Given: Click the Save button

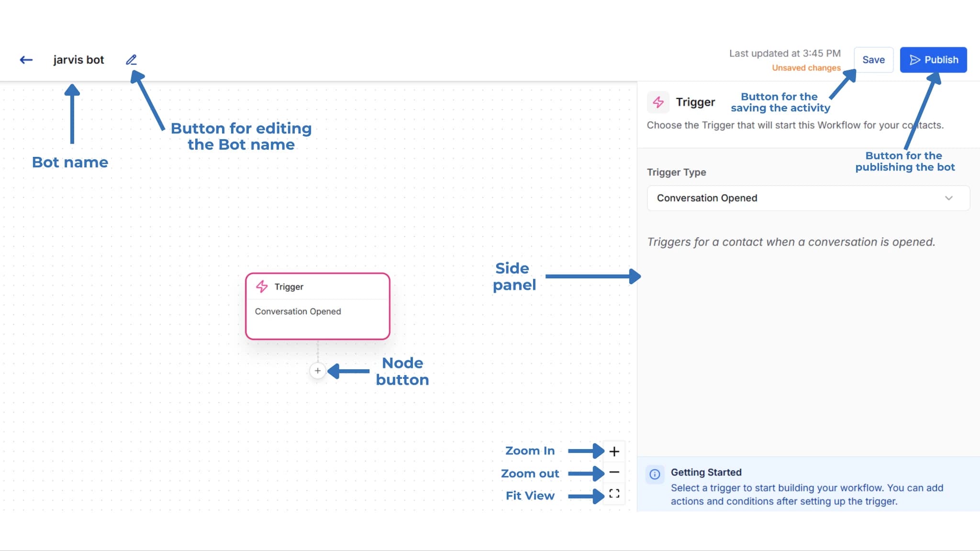Looking at the screenshot, I should [874, 59].
